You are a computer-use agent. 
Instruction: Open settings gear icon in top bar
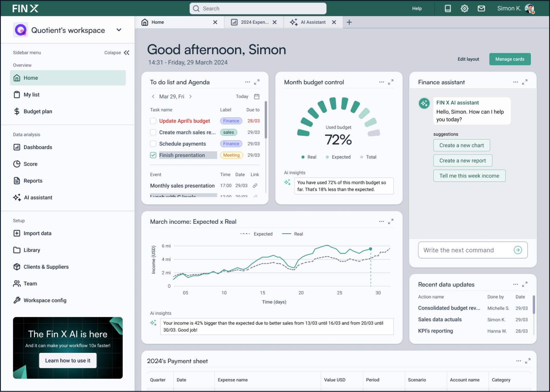[464, 9]
